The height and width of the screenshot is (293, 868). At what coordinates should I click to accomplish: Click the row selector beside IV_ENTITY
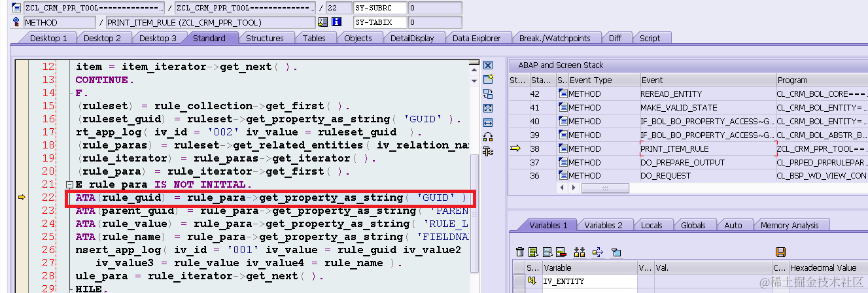[519, 281]
